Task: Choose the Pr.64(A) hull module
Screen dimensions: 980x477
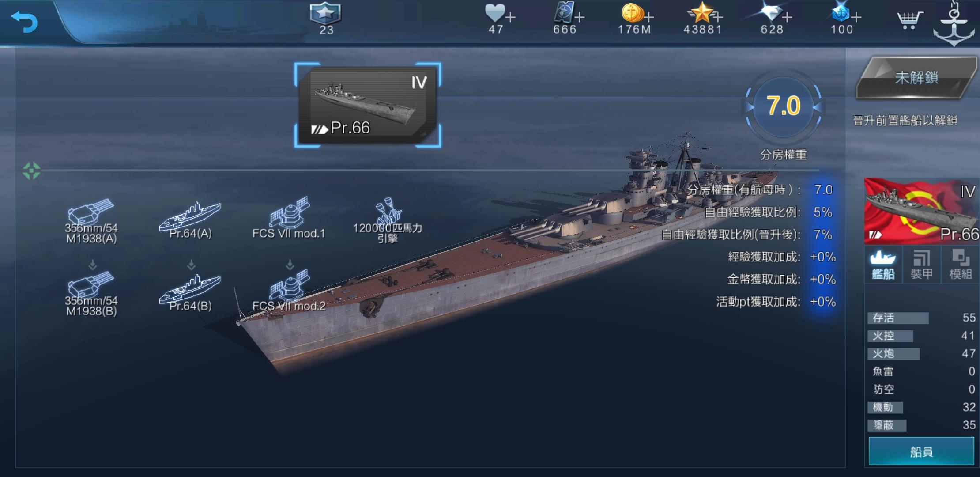Action: click(x=190, y=220)
